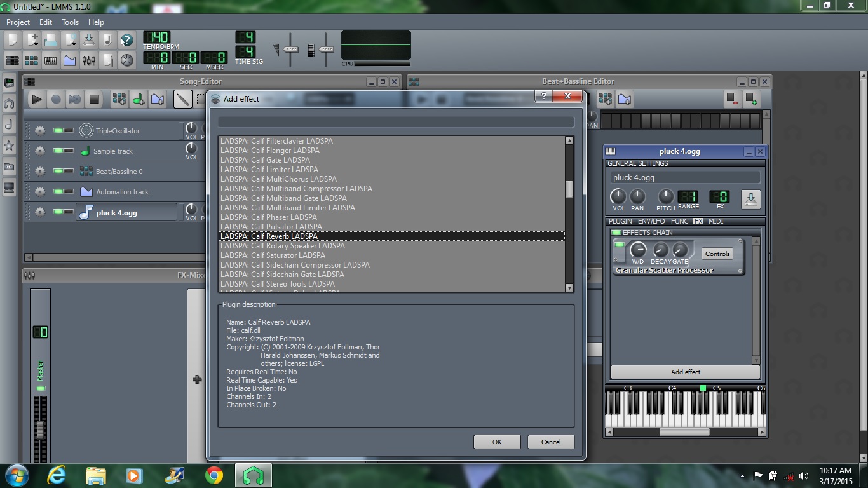Open Beat/Bassline 0 track gear menu
The height and width of the screenshot is (488, 868).
[40, 172]
